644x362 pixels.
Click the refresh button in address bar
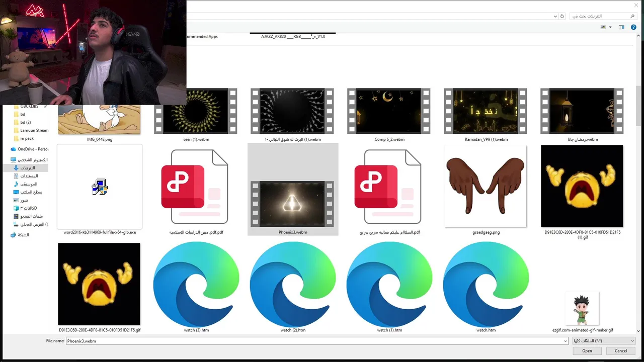click(562, 16)
